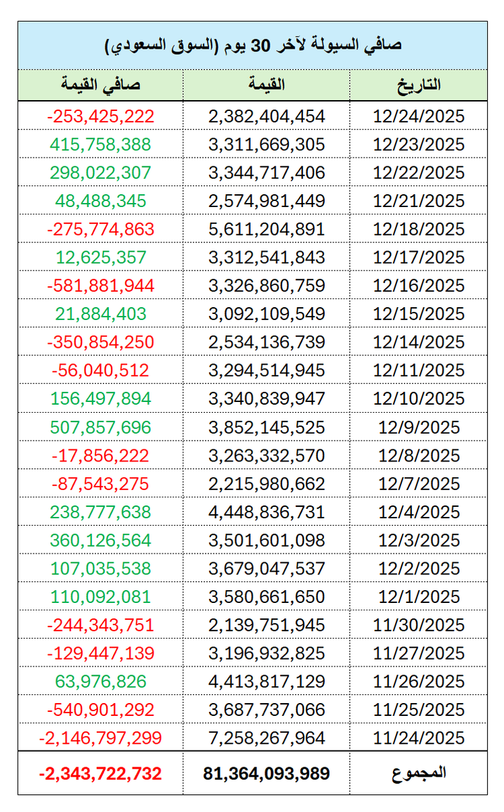The height and width of the screenshot is (812, 504).
Task: Select value cell 7,258,267,964
Action: pyautogui.click(x=267, y=738)
